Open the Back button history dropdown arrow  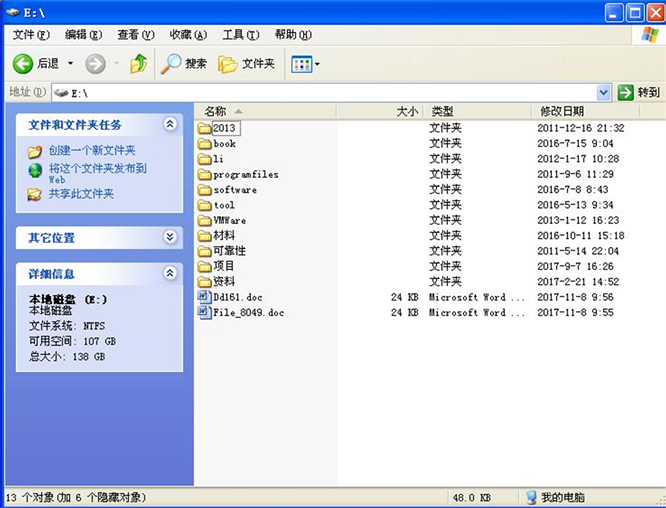pyautogui.click(x=71, y=64)
